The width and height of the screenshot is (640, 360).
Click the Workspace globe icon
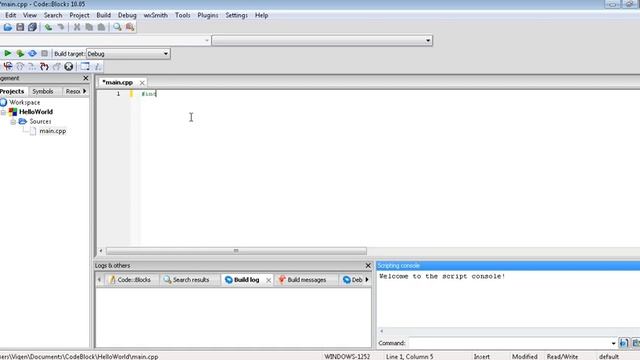pos(3,102)
